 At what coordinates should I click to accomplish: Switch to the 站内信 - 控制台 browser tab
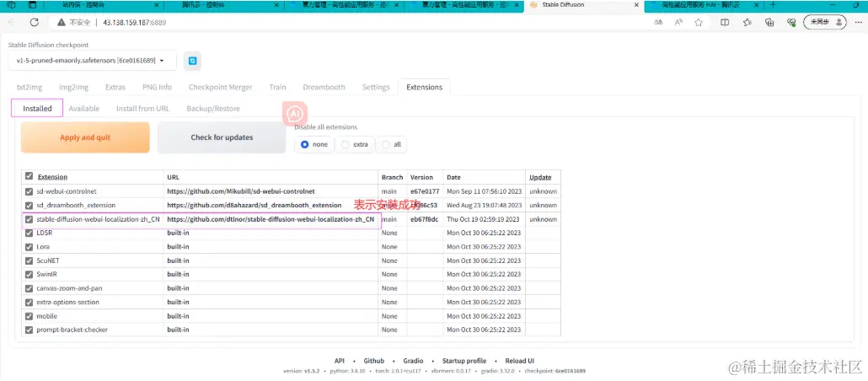tap(103, 5)
